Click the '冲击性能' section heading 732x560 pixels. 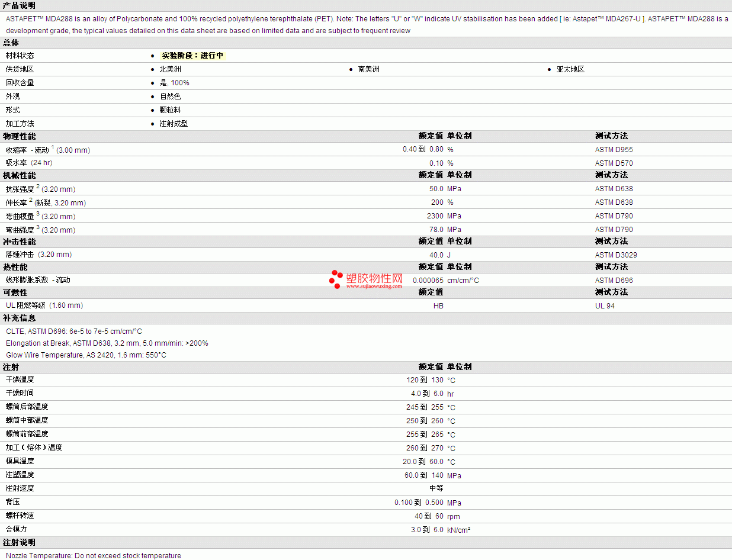pos(19,242)
